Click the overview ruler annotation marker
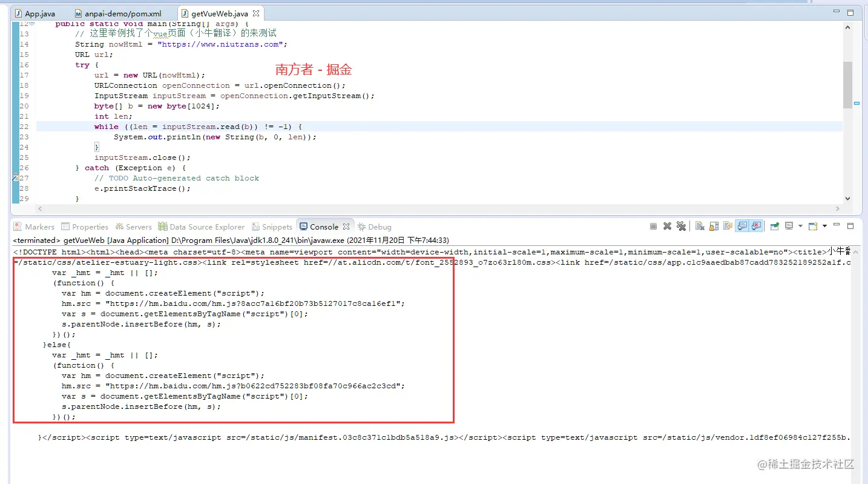The height and width of the screenshot is (484, 868). [857, 104]
